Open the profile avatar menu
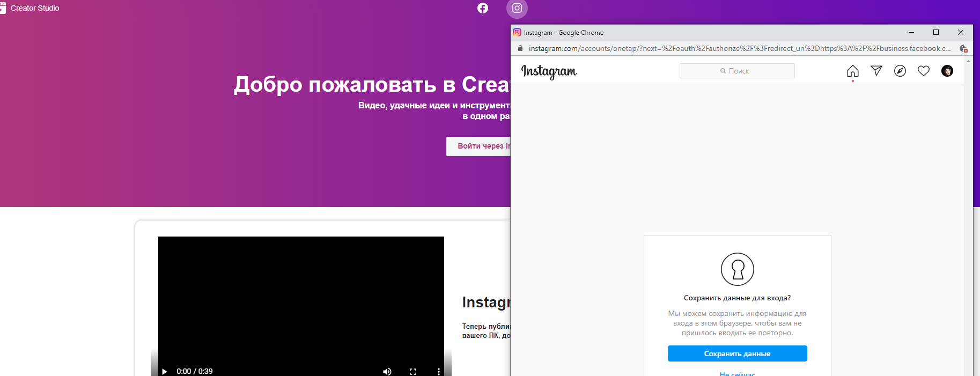980x376 pixels. click(x=947, y=71)
